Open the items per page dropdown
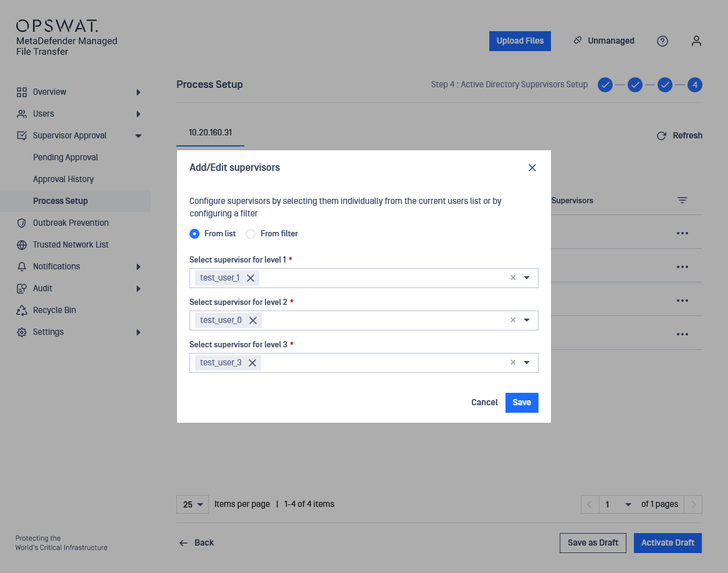Image resolution: width=728 pixels, height=573 pixels. [x=192, y=504]
